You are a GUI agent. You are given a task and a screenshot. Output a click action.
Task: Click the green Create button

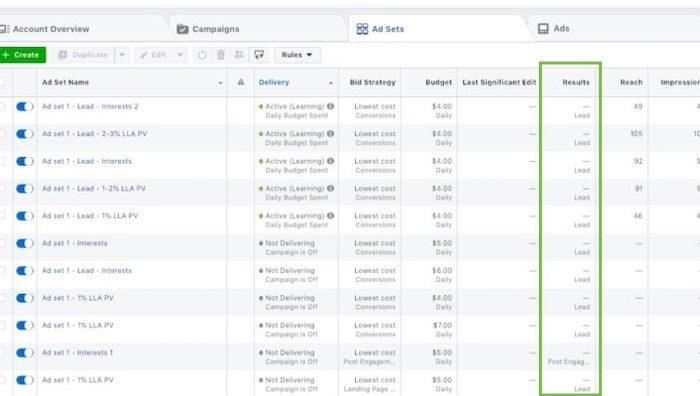[22, 55]
